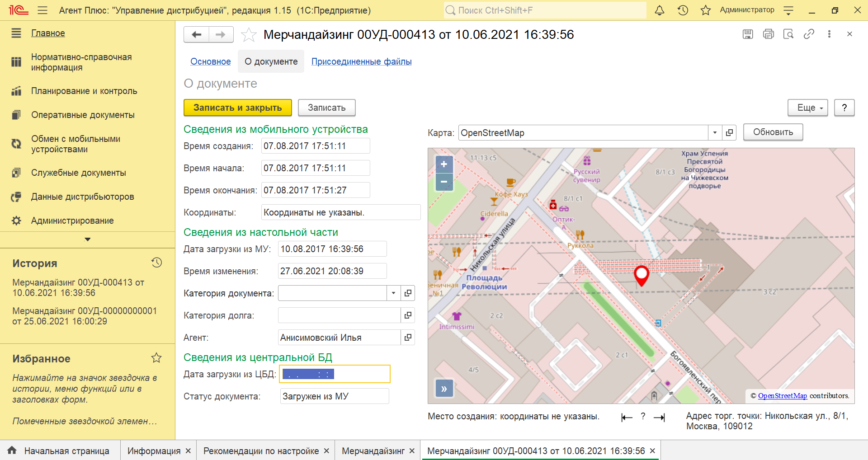Open history item Мерчандайзинг 00УД-00000000001

(85, 316)
